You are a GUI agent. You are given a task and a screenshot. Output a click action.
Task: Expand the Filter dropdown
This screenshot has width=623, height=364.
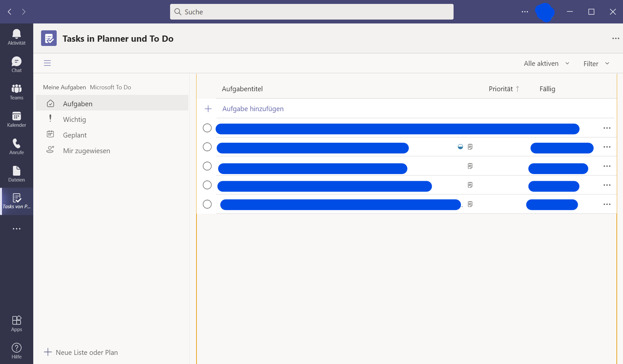click(596, 64)
